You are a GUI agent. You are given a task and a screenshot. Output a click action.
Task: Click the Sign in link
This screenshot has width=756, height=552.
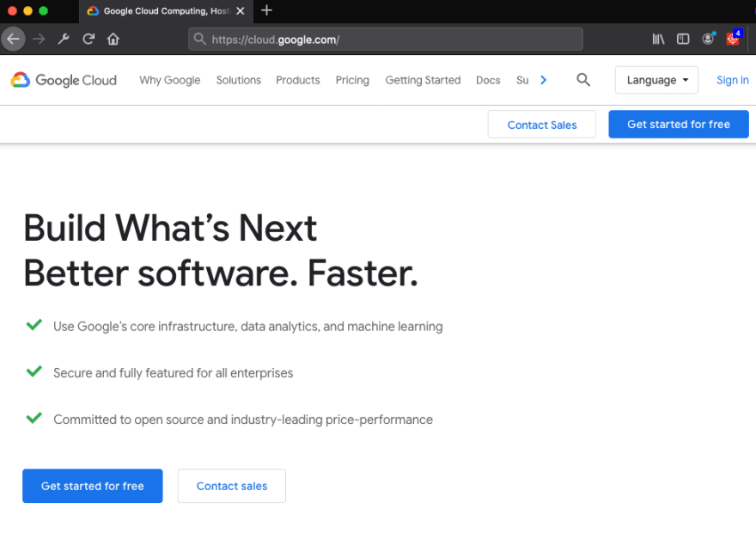(x=732, y=80)
